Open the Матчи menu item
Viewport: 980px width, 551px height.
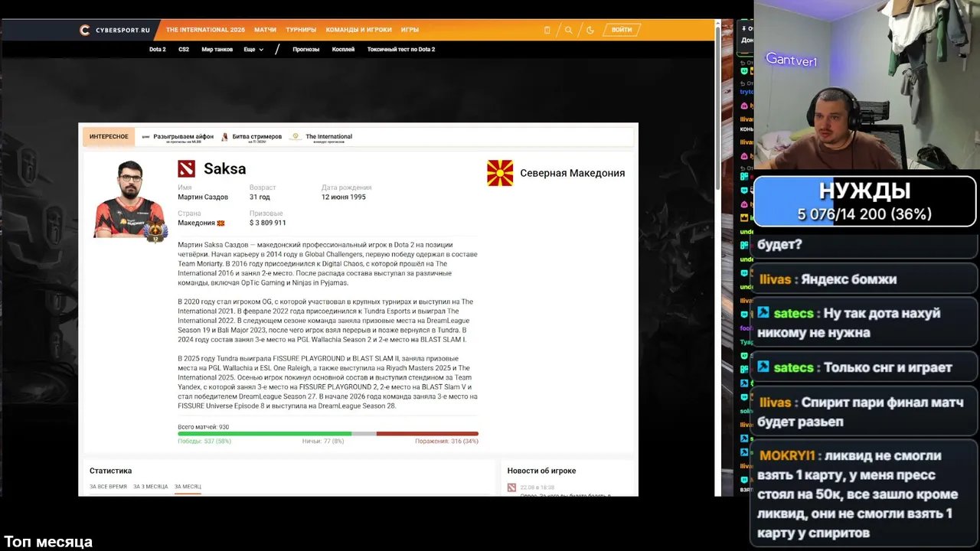coord(265,30)
